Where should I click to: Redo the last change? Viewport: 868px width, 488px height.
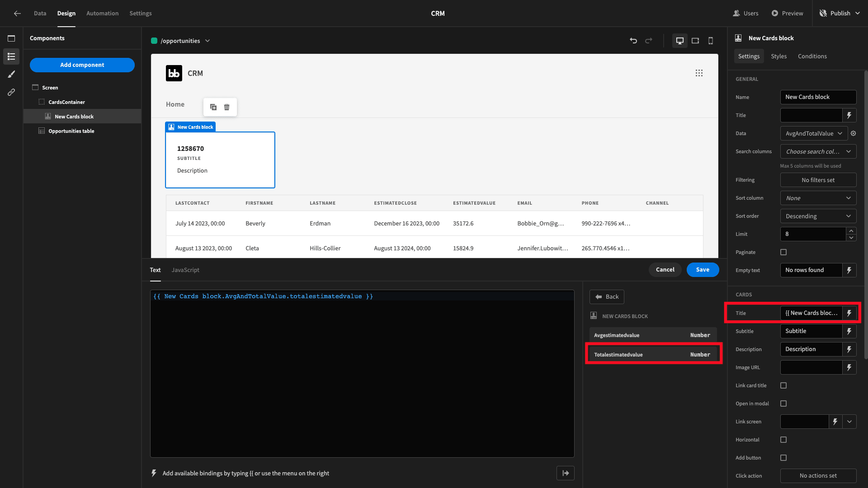coord(649,41)
